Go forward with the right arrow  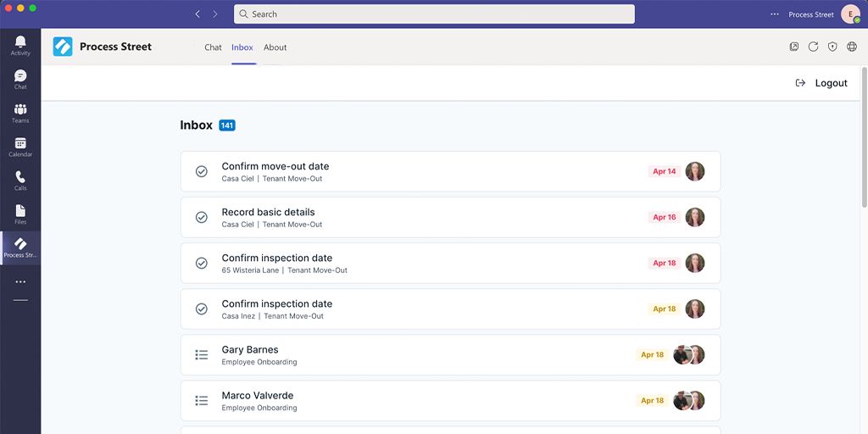click(x=215, y=14)
